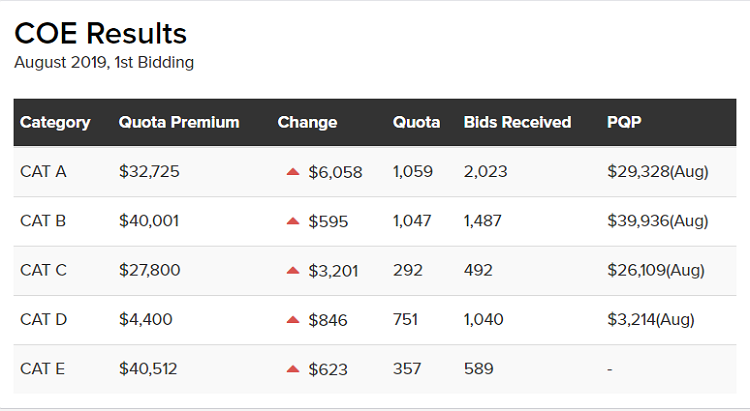
Task: Click the CAT C PQP value $26,109(Aug)
Action: click(x=656, y=270)
